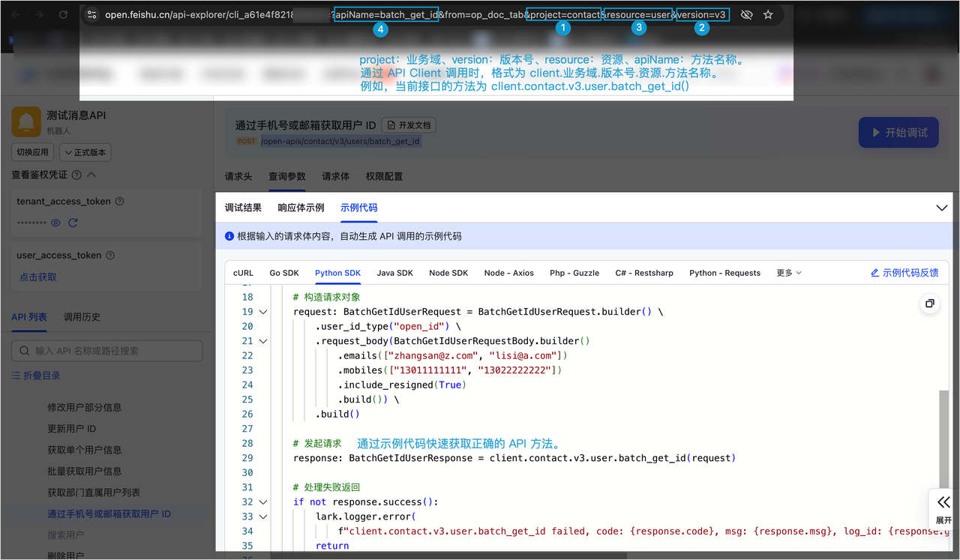Collapse the 查看鉴权凭证 section

pos(91,175)
